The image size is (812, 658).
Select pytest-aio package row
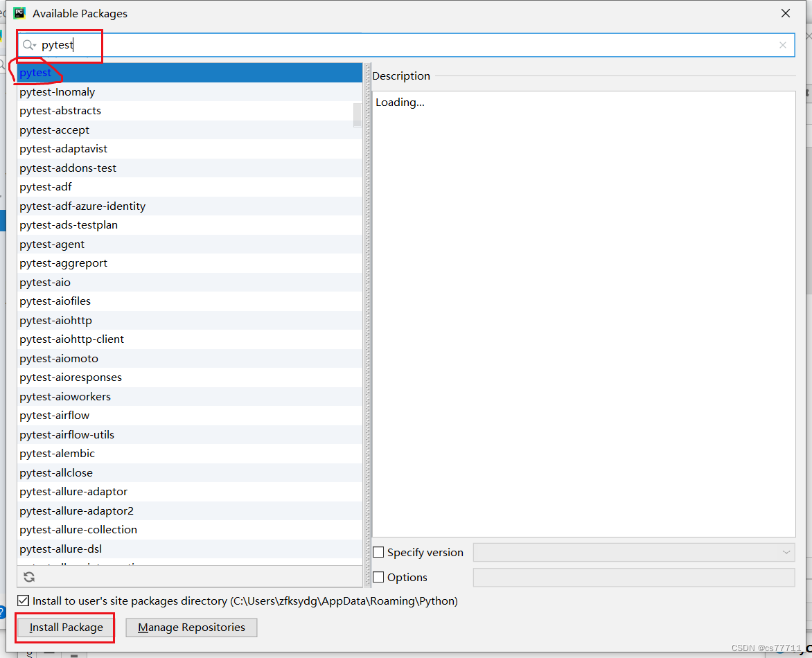(x=190, y=282)
